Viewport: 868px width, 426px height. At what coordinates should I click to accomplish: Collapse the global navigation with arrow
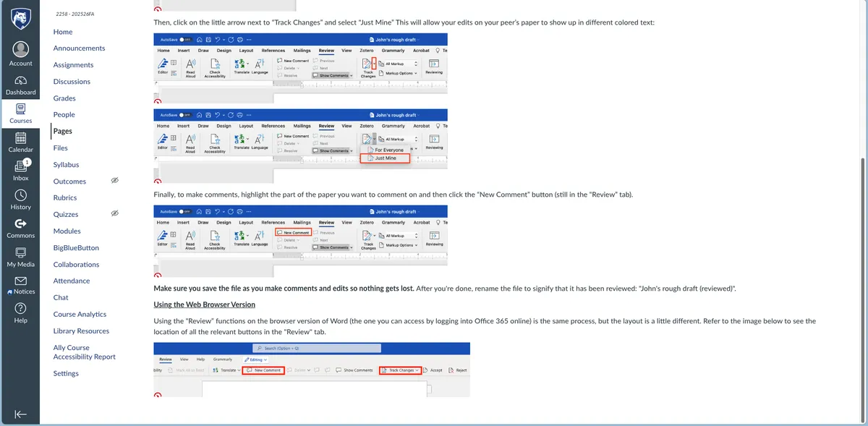click(20, 414)
